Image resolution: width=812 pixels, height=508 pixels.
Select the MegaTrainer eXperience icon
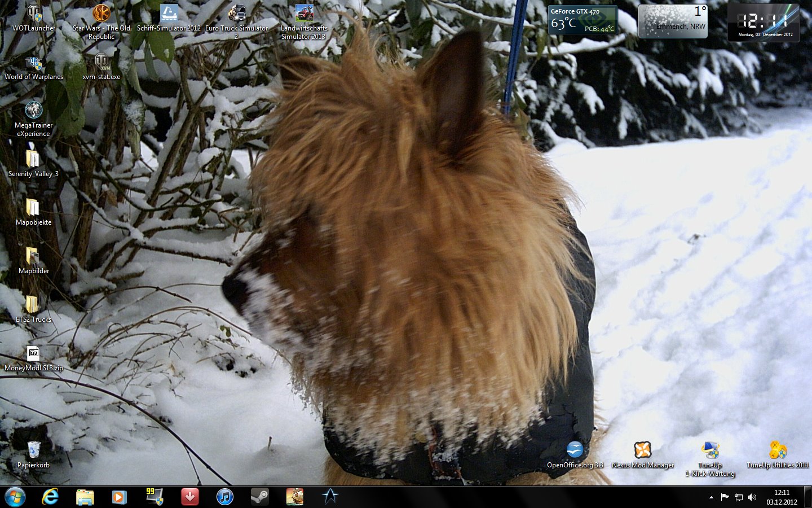(x=34, y=111)
